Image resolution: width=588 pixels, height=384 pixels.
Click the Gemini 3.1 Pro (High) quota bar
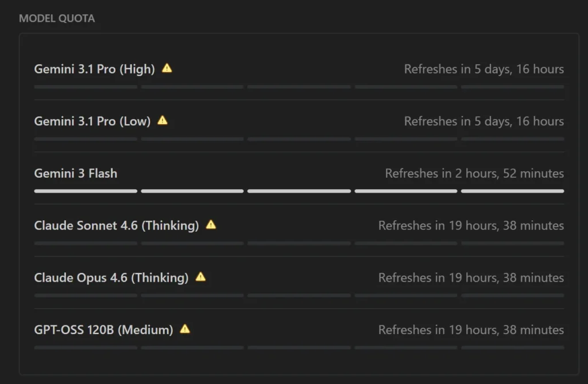point(299,87)
